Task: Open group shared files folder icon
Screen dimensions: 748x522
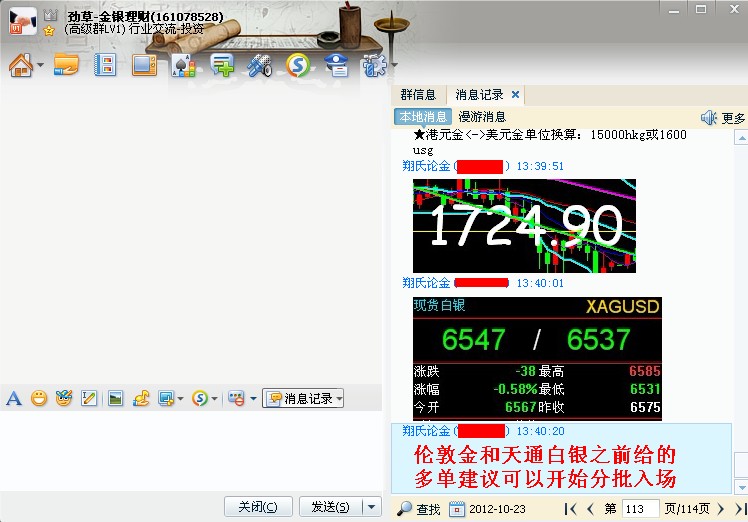Action: (66, 67)
